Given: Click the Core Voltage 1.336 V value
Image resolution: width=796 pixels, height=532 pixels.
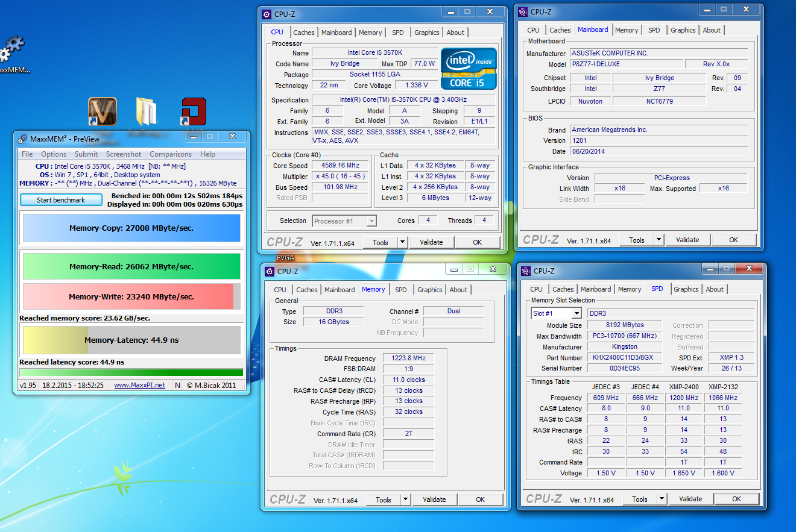Looking at the screenshot, I should pos(417,86).
